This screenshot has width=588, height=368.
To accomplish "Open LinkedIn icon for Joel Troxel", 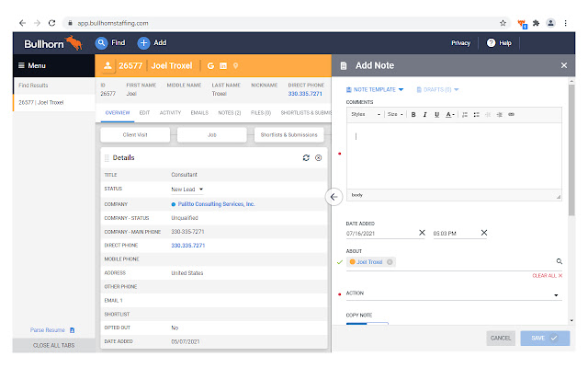I will tap(223, 65).
